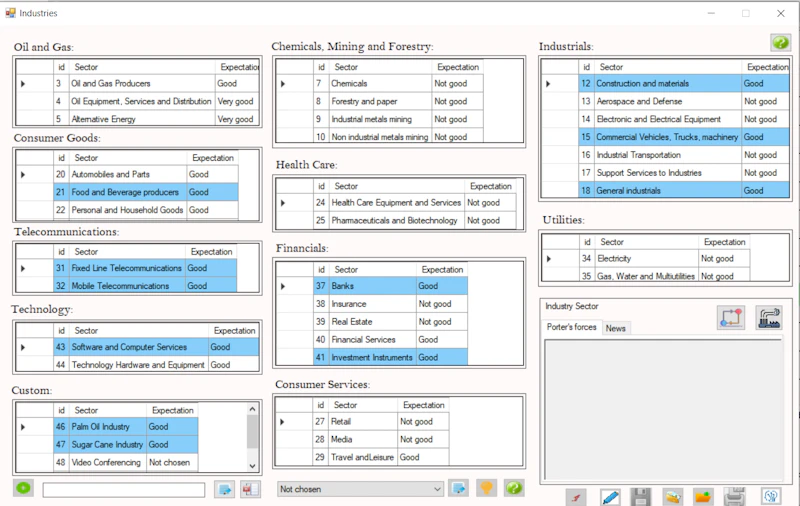Select Commercial Vehicles, Trucks, machinery row
This screenshot has height=506, width=800.
point(665,137)
